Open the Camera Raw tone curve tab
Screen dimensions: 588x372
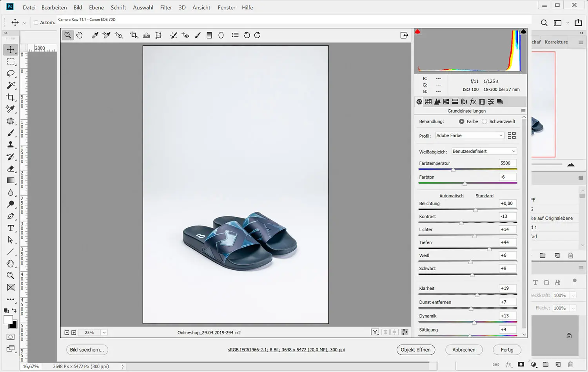(x=428, y=102)
